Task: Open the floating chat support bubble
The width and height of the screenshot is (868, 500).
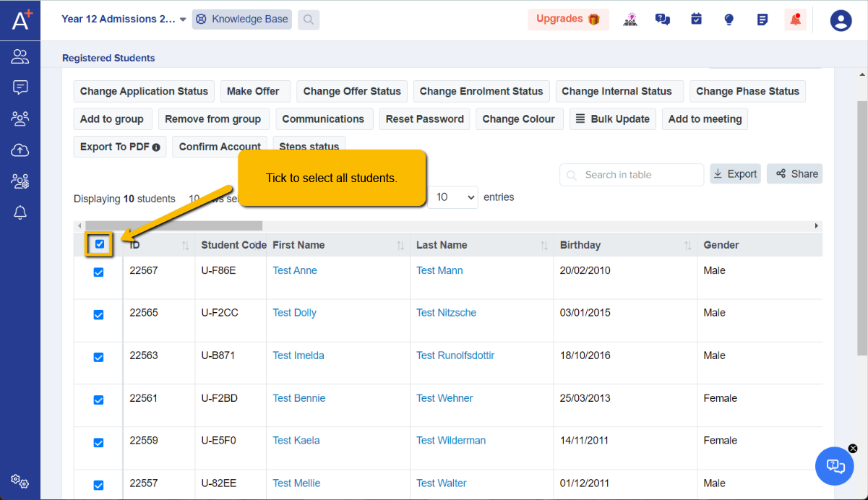Action: [x=835, y=466]
